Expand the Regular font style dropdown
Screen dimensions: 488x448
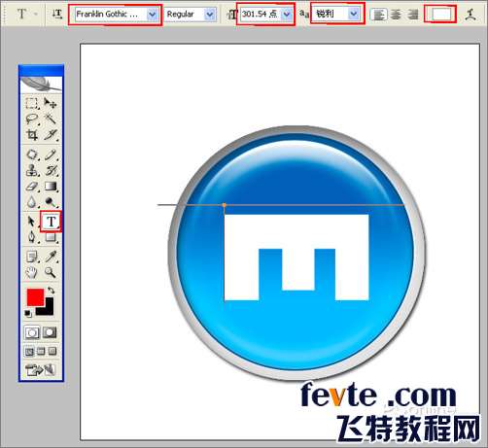tap(210, 15)
